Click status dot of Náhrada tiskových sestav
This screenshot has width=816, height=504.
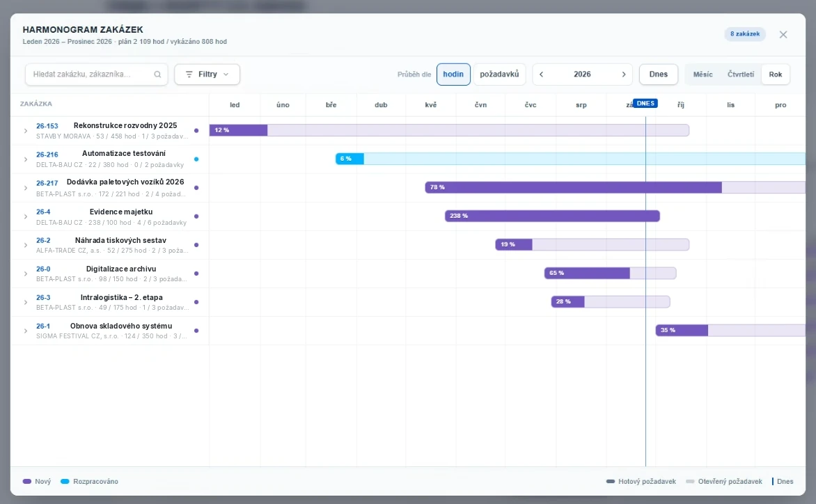point(196,245)
